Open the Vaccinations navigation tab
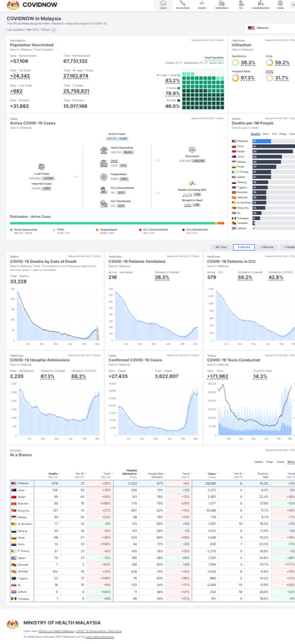This screenshot has width=295, height=644. (x=183, y=5)
